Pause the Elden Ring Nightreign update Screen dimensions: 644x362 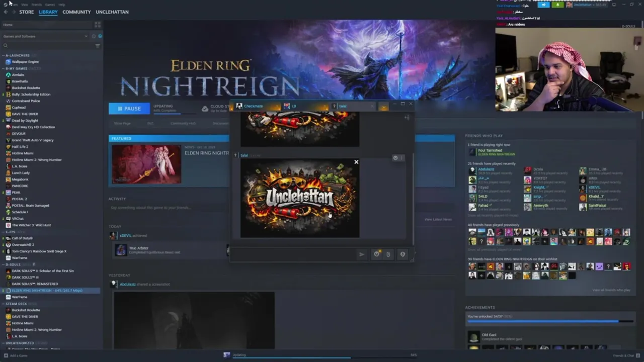[129, 109]
